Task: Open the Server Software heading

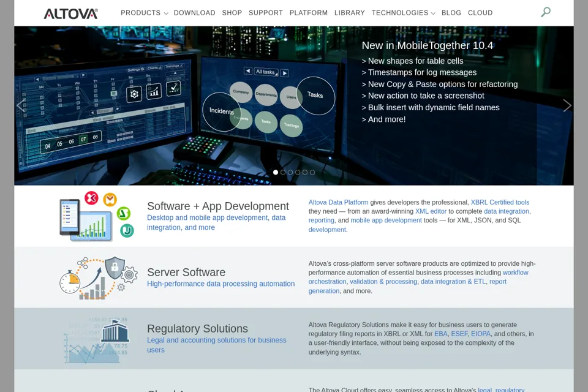Action: click(186, 272)
